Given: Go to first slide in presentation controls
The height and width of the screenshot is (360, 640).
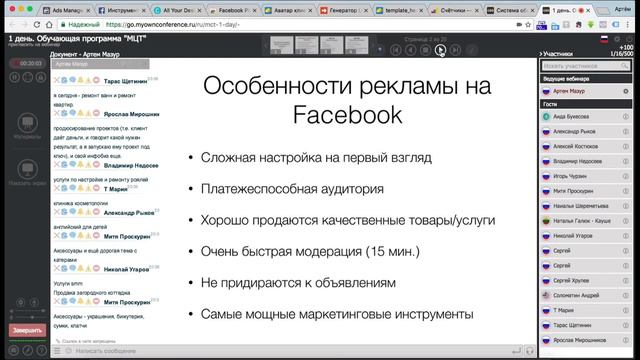Looking at the screenshot, I should [x=395, y=50].
